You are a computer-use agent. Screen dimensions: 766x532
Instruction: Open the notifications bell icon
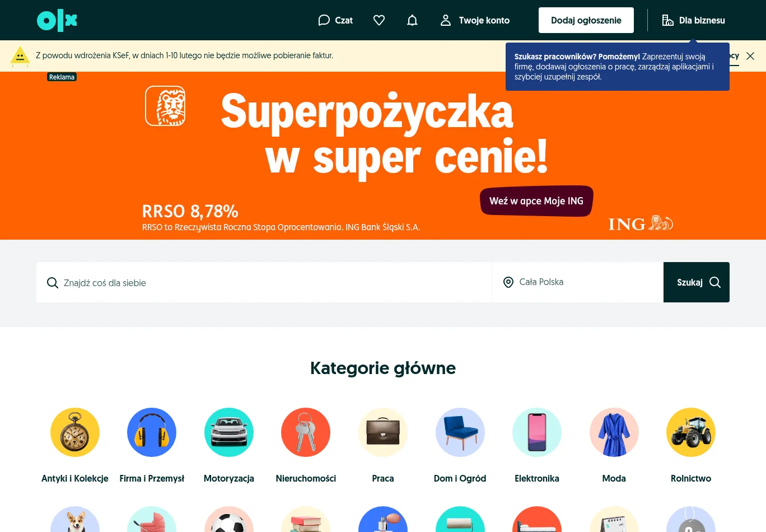[412, 20]
